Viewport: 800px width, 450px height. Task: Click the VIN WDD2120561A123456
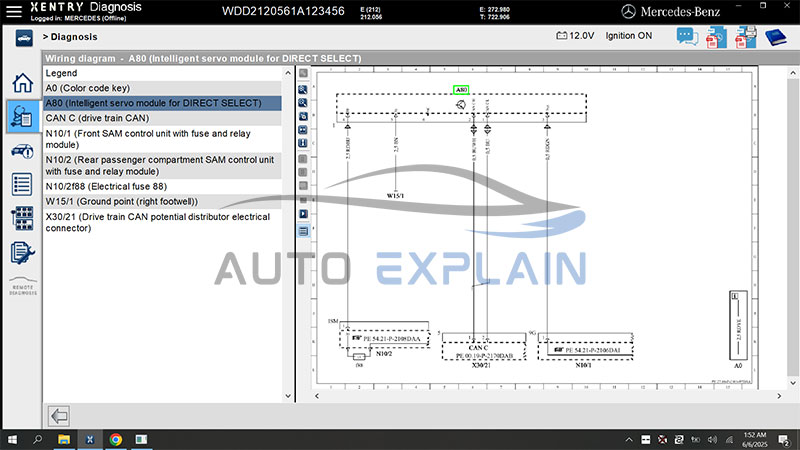coord(283,11)
